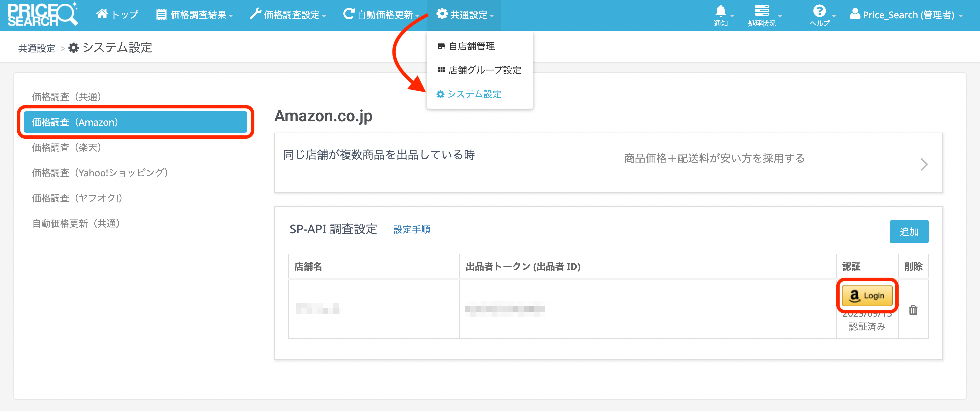This screenshot has width=980, height=411.
Task: Select 店舗グループ設定 menu item
Action: [x=484, y=70]
